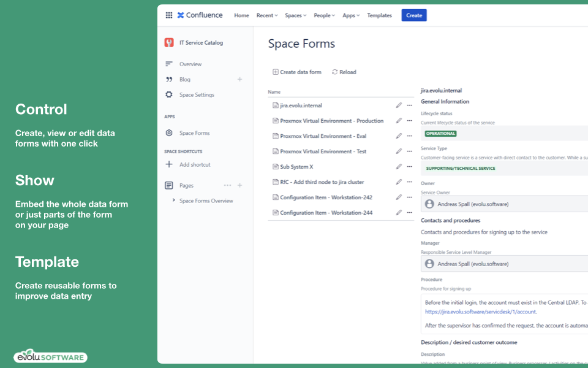Click the blue Create button

[x=413, y=15]
